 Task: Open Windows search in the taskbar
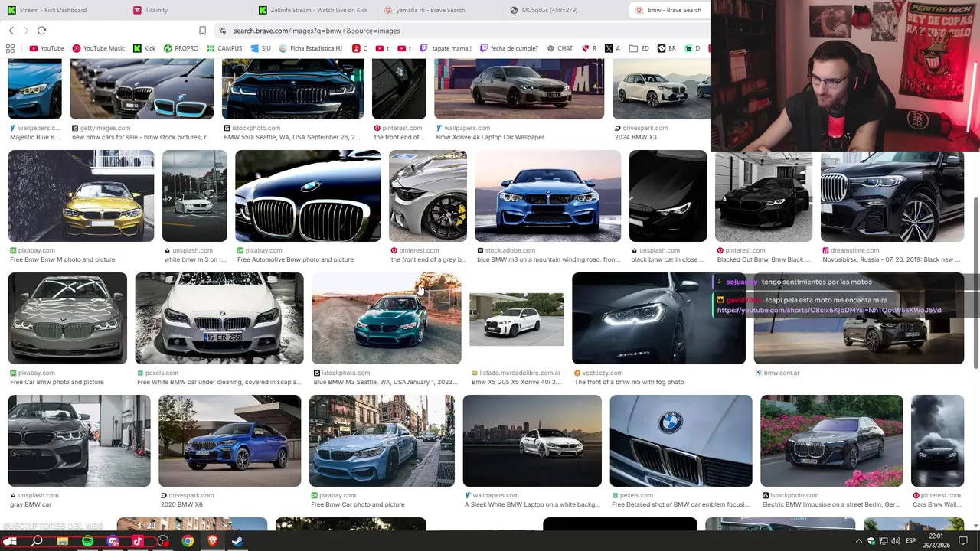(37, 541)
